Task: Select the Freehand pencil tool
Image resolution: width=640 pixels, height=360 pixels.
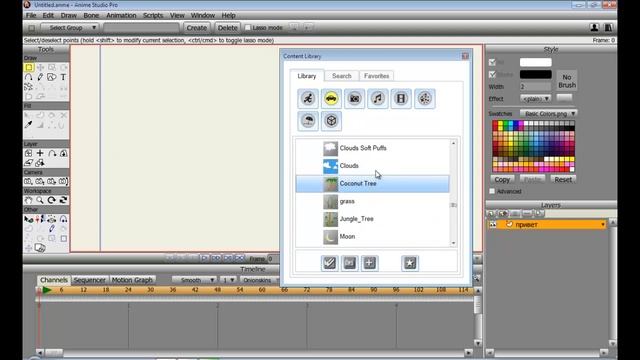Action: click(x=40, y=77)
